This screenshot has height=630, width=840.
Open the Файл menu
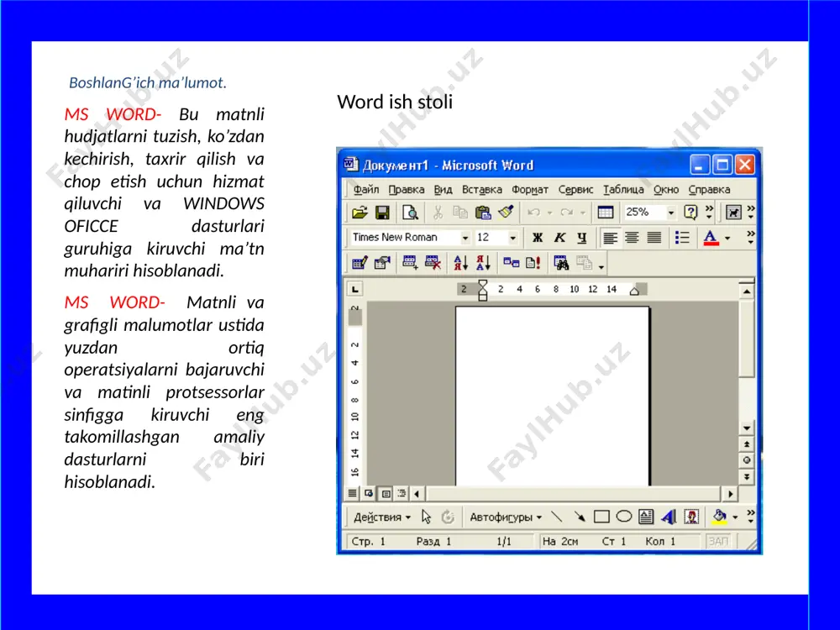366,189
